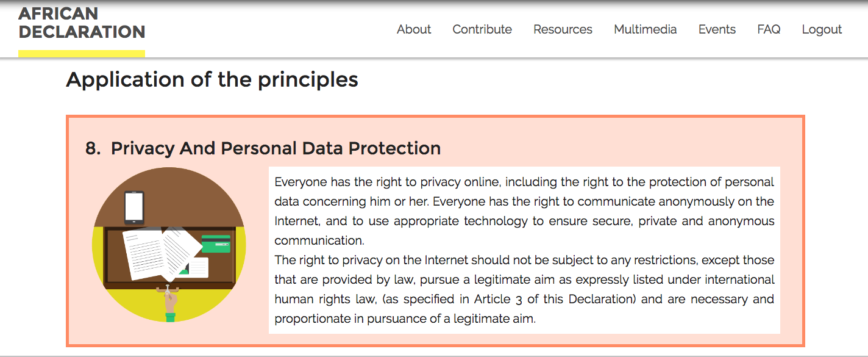868x357 pixels.
Task: Open the FAQ page
Action: click(769, 29)
